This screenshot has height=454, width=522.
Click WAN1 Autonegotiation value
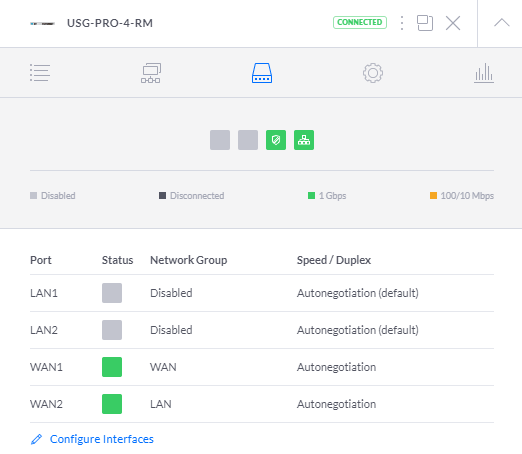pos(336,367)
